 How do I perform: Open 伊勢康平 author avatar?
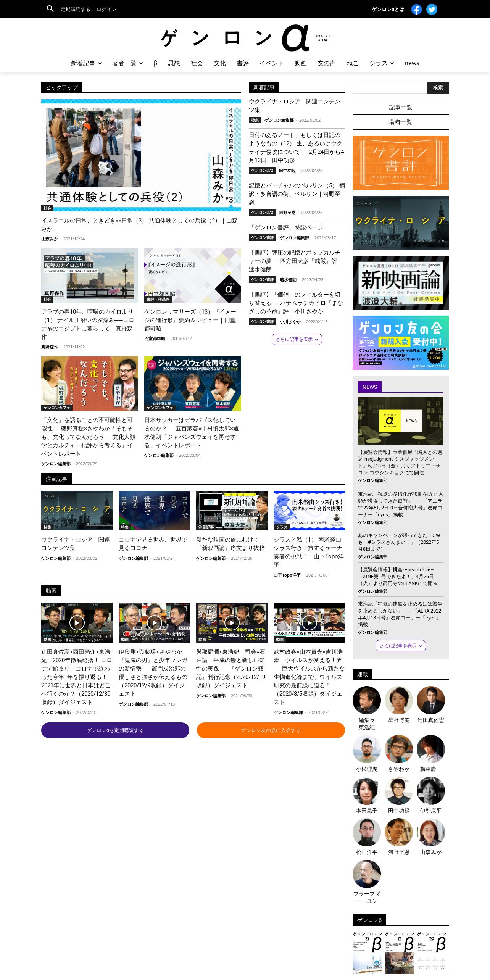(x=431, y=791)
